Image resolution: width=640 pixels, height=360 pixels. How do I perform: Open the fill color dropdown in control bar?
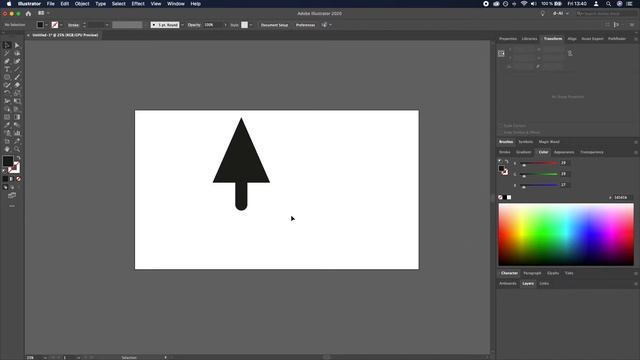[46, 25]
